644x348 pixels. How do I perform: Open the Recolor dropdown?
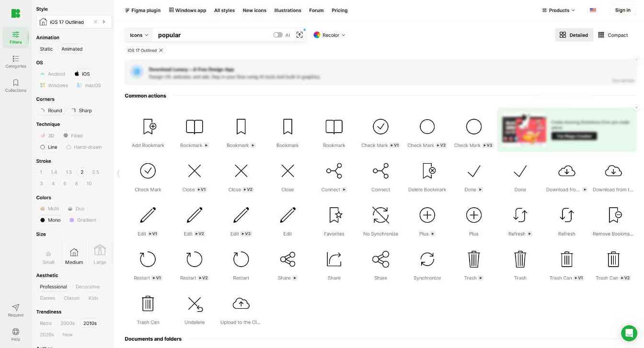[330, 35]
